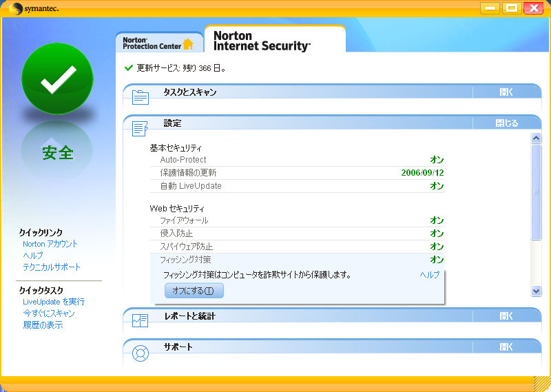Toggle スパイウェア防止 オン status
551x392 pixels.
(437, 247)
